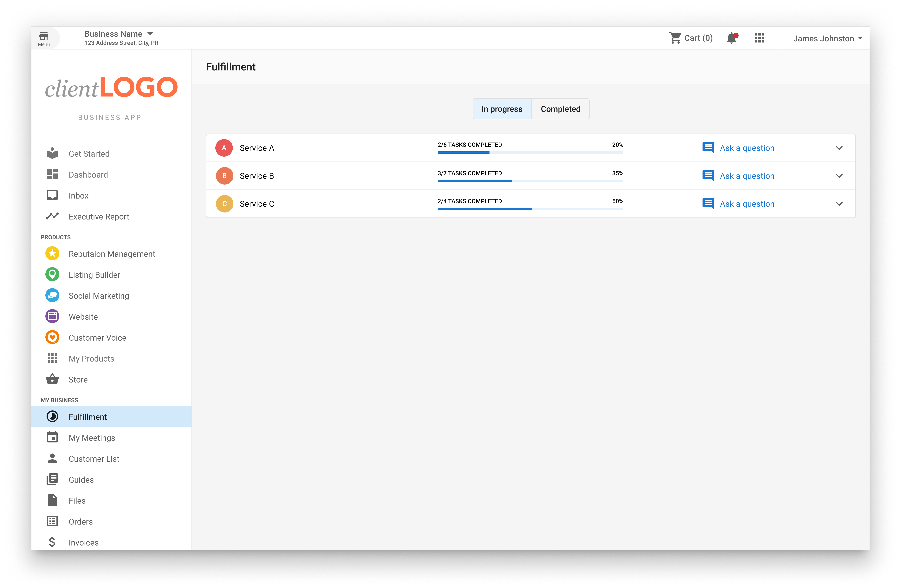Open the James Johnston user menu
This screenshot has height=588, width=901.
coord(827,38)
